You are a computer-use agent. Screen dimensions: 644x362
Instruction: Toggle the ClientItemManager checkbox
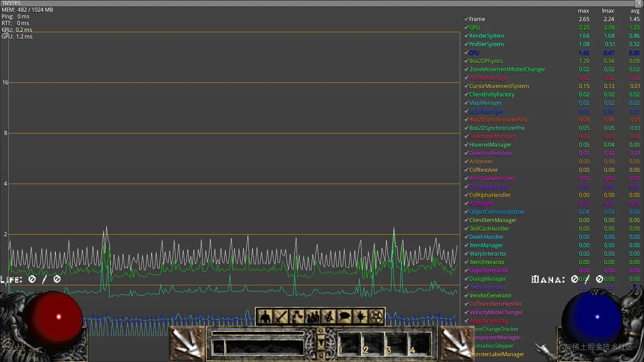click(x=466, y=220)
